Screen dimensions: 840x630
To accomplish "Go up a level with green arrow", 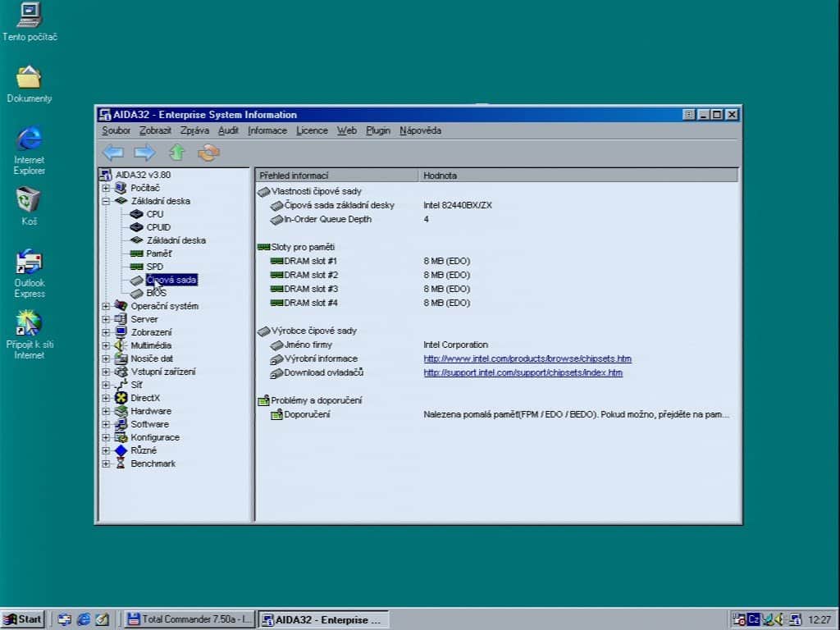I will [177, 153].
